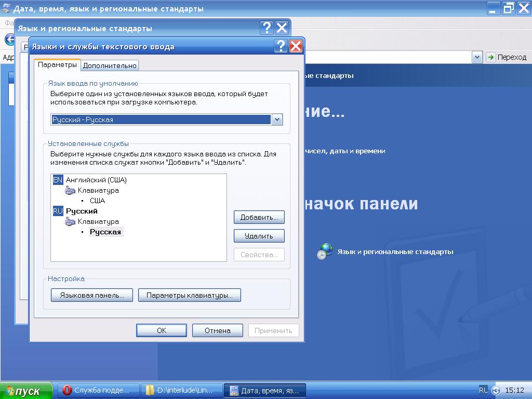Select Английский (США) in services list
532x399 pixels.
click(x=96, y=180)
